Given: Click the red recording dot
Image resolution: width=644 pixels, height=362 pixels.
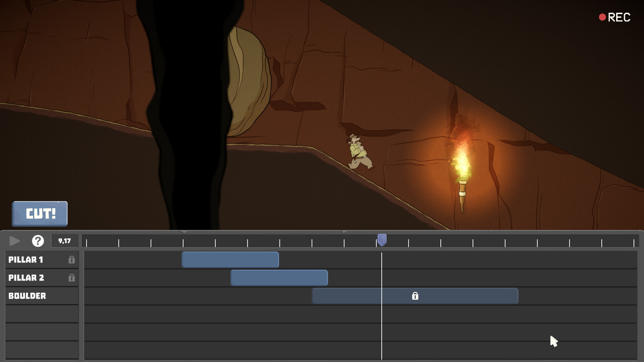Looking at the screenshot, I should pos(602,17).
